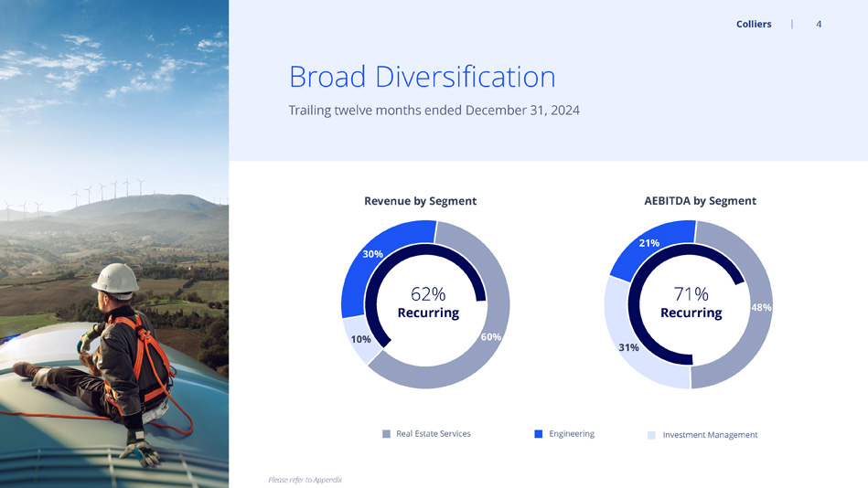Select the 30% label on revenue chart
This screenshot has width=868, height=488.
(x=372, y=253)
